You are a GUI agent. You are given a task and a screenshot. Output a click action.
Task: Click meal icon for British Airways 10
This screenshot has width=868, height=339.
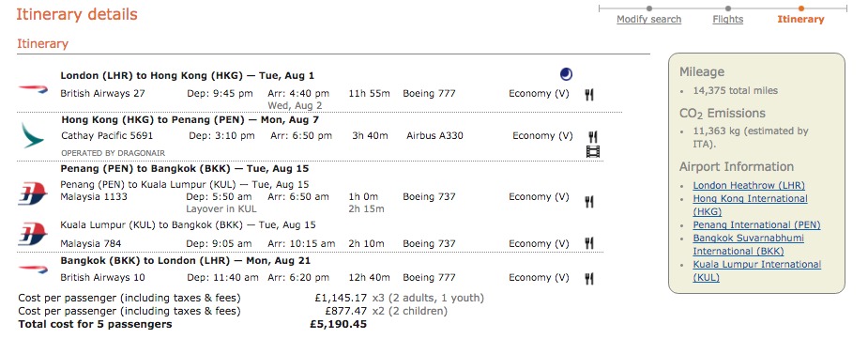589,279
